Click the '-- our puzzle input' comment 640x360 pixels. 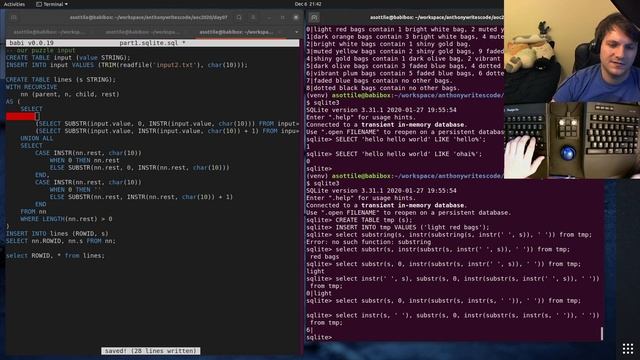tap(41, 51)
